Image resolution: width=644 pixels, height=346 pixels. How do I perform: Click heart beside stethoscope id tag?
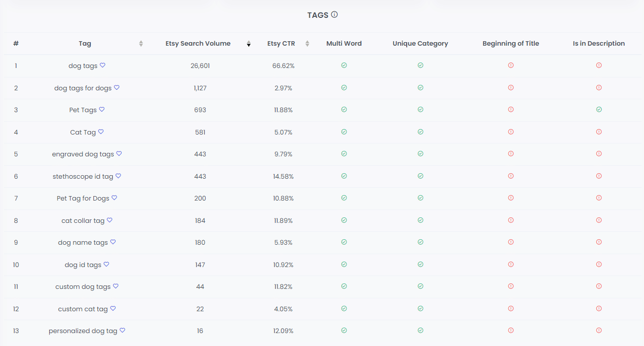tap(118, 176)
